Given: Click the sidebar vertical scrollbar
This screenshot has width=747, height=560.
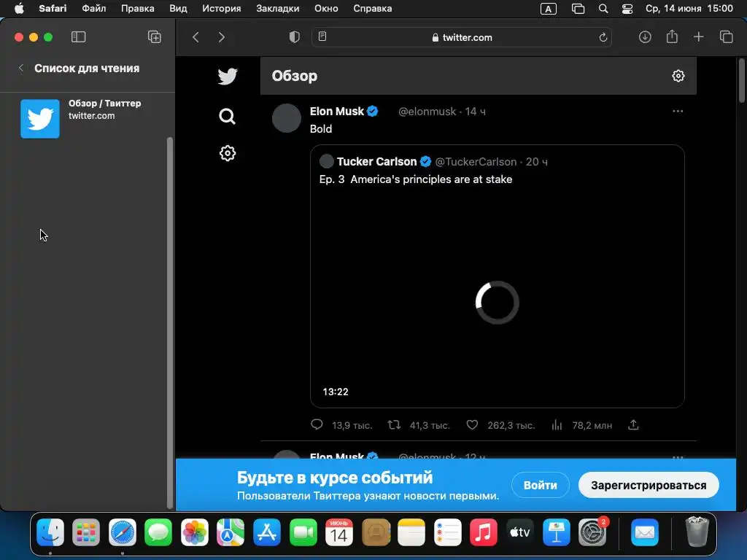Looking at the screenshot, I should pos(169,323).
